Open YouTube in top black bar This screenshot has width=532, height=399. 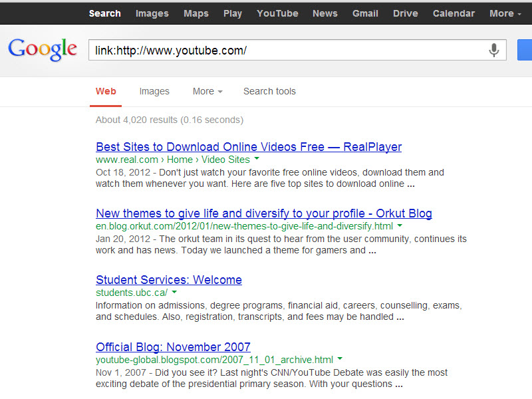coord(277,13)
